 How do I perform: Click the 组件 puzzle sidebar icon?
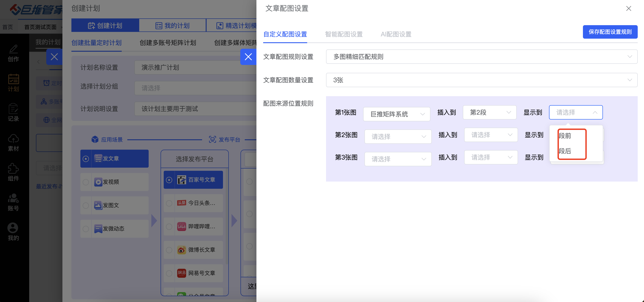(x=13, y=172)
